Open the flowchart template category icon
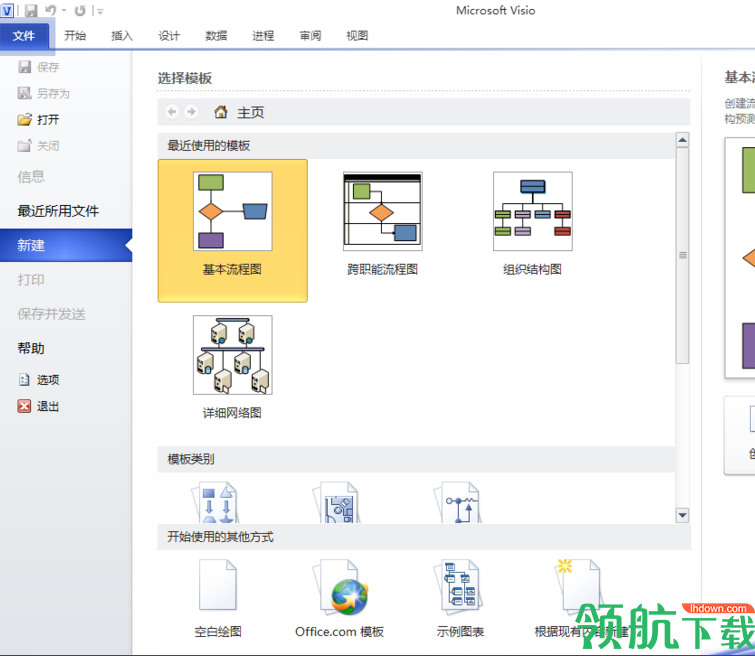Screen dimensions: 755x656 (x=215, y=502)
